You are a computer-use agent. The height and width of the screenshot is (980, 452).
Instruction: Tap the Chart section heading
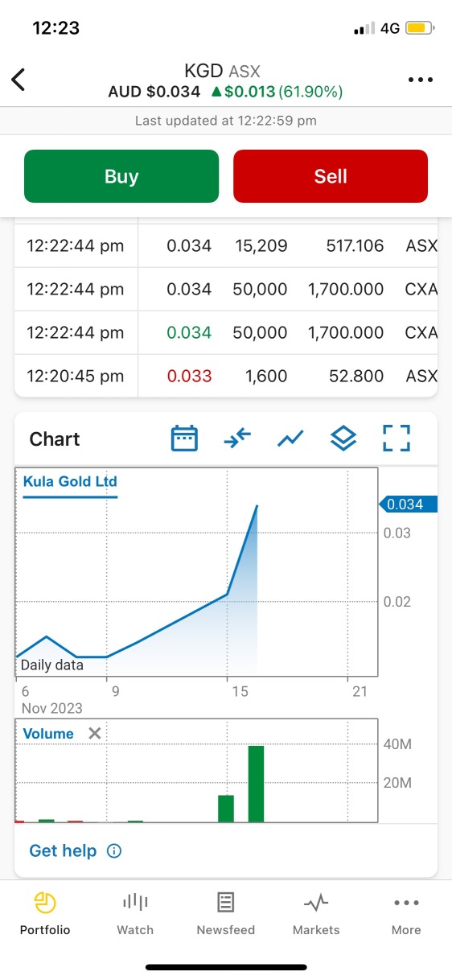tap(55, 439)
